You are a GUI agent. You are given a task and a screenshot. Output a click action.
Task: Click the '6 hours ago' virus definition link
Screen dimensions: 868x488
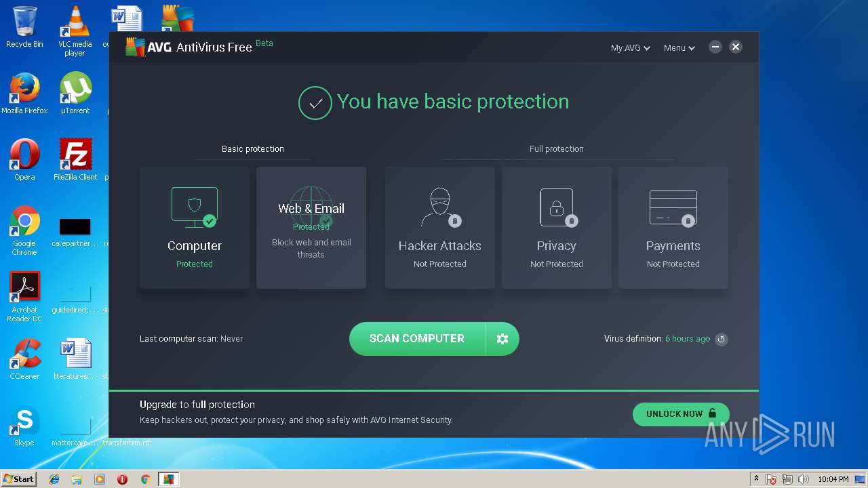tap(688, 339)
